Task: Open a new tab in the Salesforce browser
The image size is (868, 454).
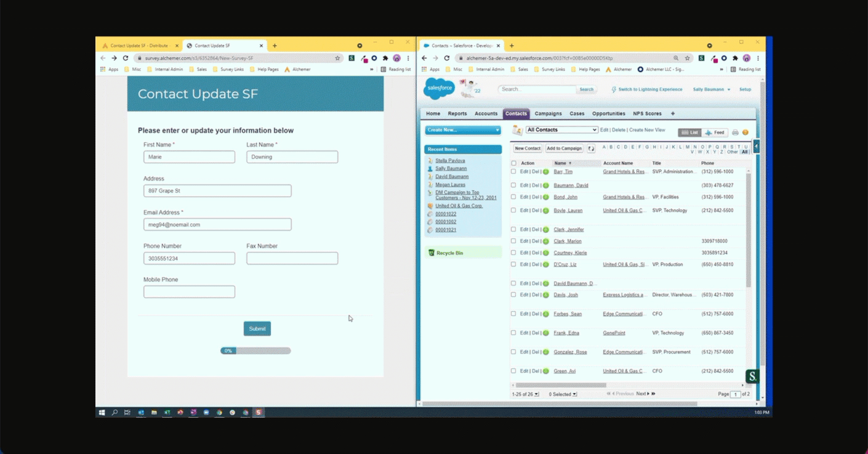Action: pyautogui.click(x=512, y=46)
